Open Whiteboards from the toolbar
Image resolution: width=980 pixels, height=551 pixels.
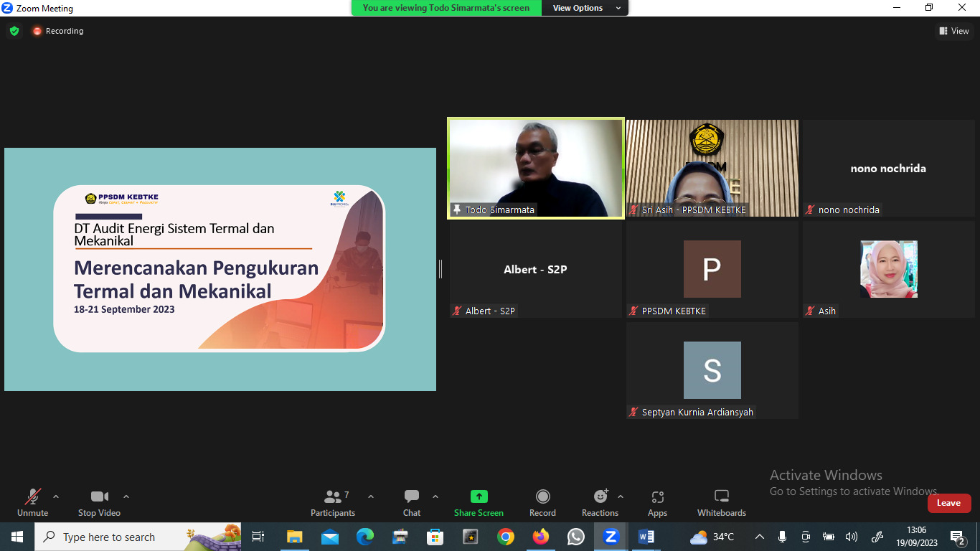click(x=722, y=502)
